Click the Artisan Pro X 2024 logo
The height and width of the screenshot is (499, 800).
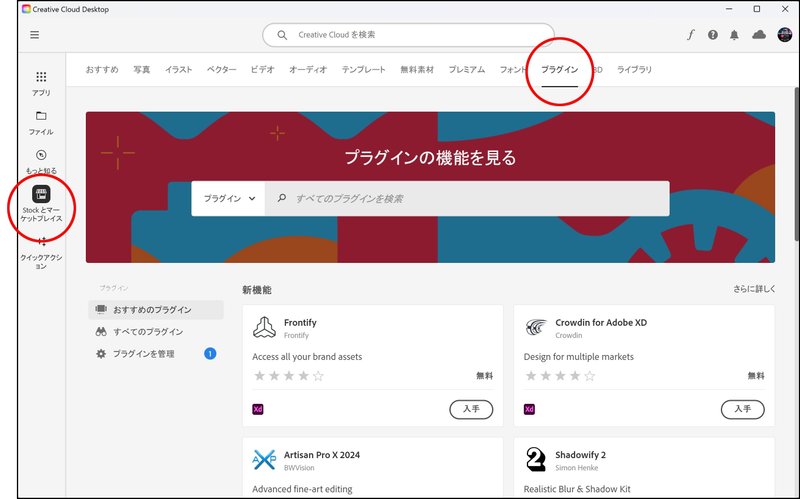pyautogui.click(x=264, y=460)
